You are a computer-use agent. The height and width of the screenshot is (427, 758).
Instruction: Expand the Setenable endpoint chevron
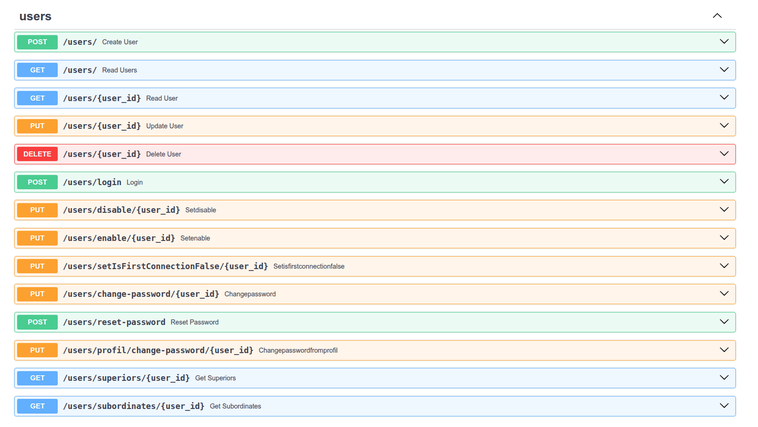[724, 238]
